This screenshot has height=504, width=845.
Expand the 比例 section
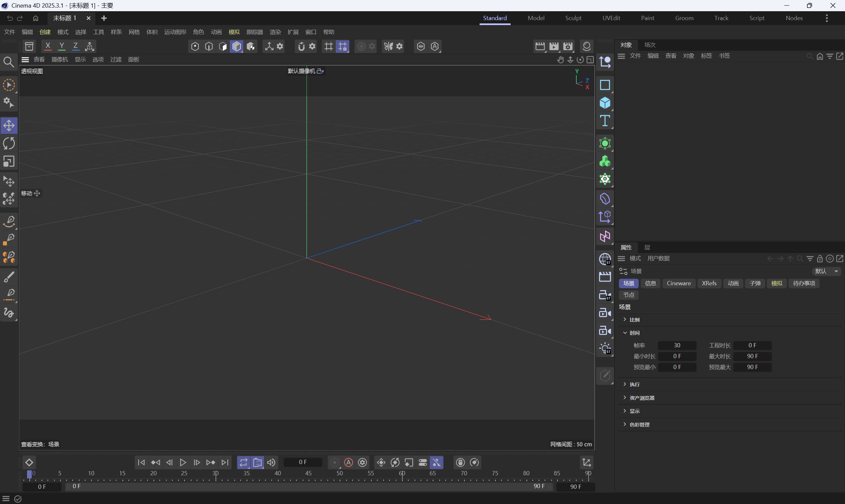625,319
